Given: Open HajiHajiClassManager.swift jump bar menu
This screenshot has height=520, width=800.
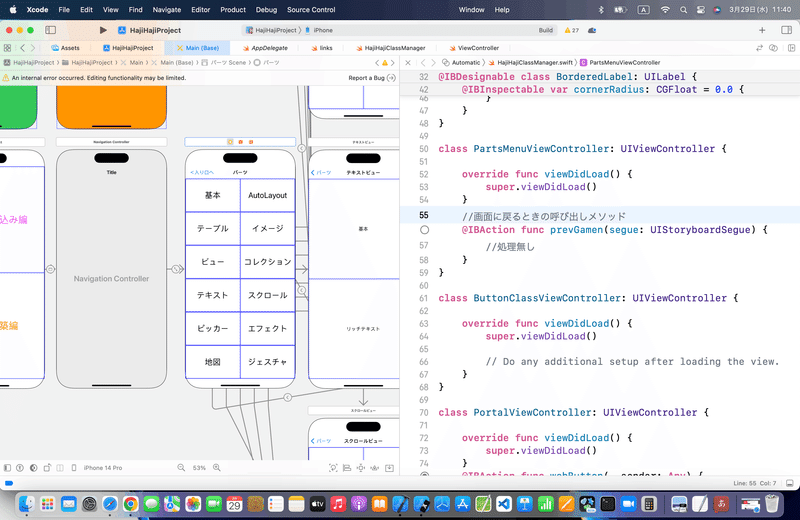Looking at the screenshot, I should tap(531, 63).
